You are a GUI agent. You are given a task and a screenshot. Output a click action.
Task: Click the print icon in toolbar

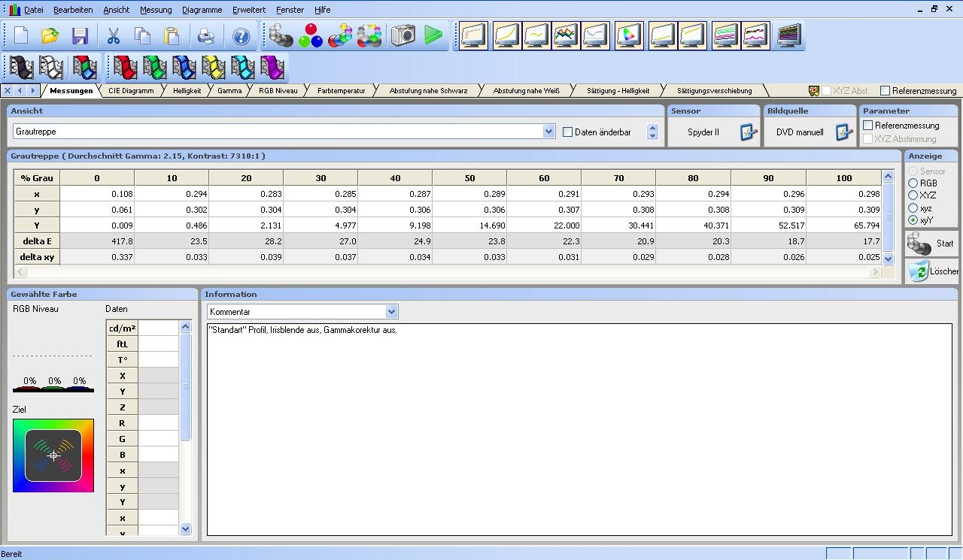pyautogui.click(x=205, y=36)
